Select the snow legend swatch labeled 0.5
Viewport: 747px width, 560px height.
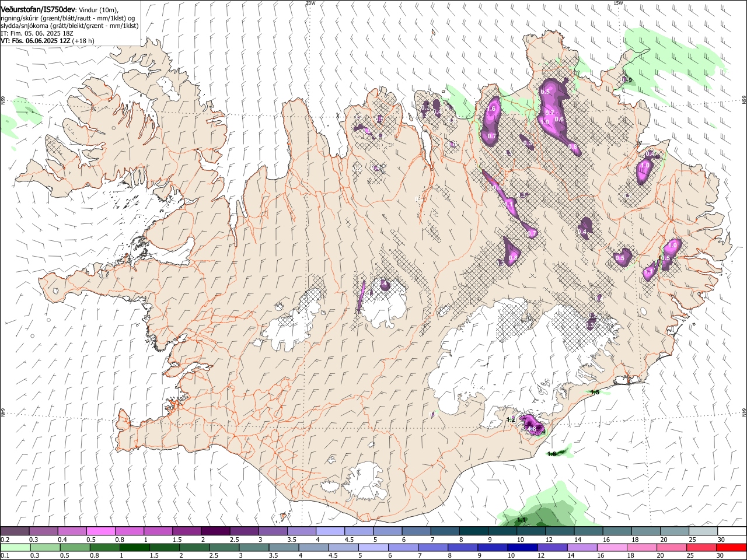pyautogui.click(x=100, y=531)
